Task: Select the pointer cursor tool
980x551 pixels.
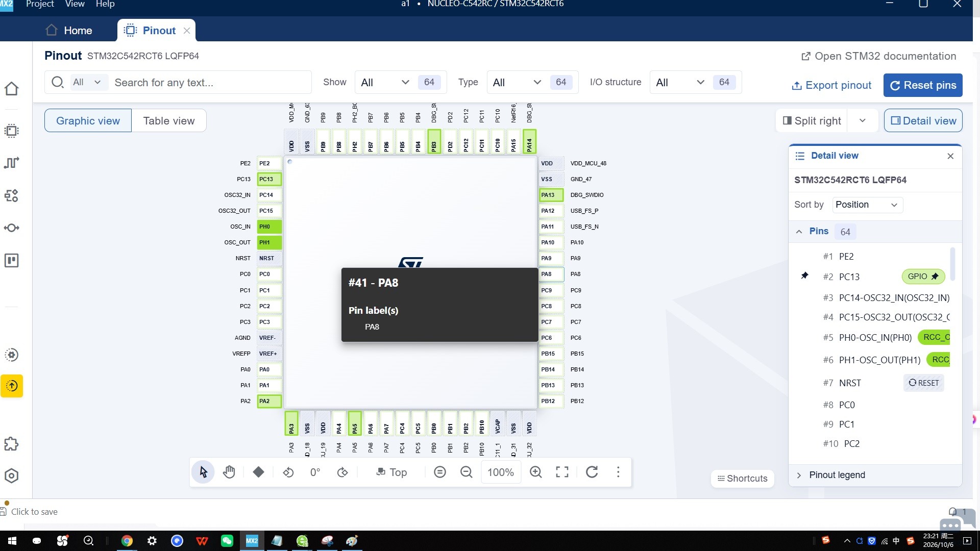Action: 203,472
